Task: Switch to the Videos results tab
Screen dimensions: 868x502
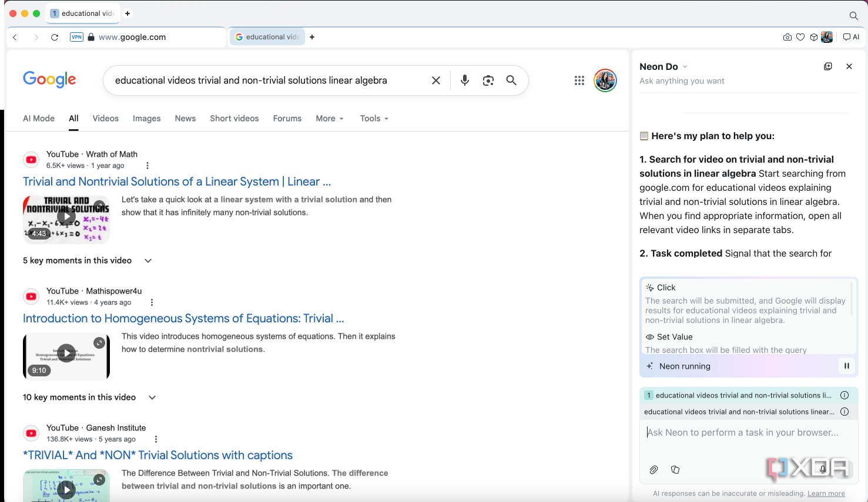Action: click(106, 119)
